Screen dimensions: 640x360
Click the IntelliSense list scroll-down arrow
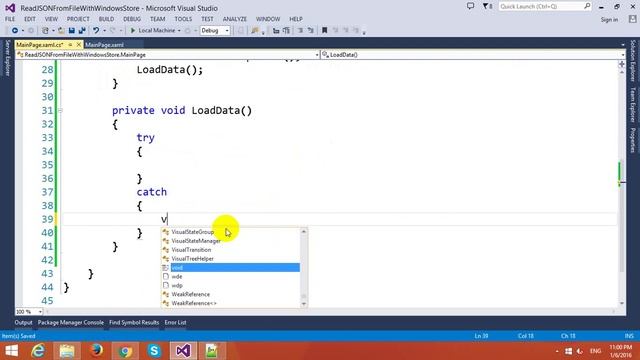click(304, 304)
